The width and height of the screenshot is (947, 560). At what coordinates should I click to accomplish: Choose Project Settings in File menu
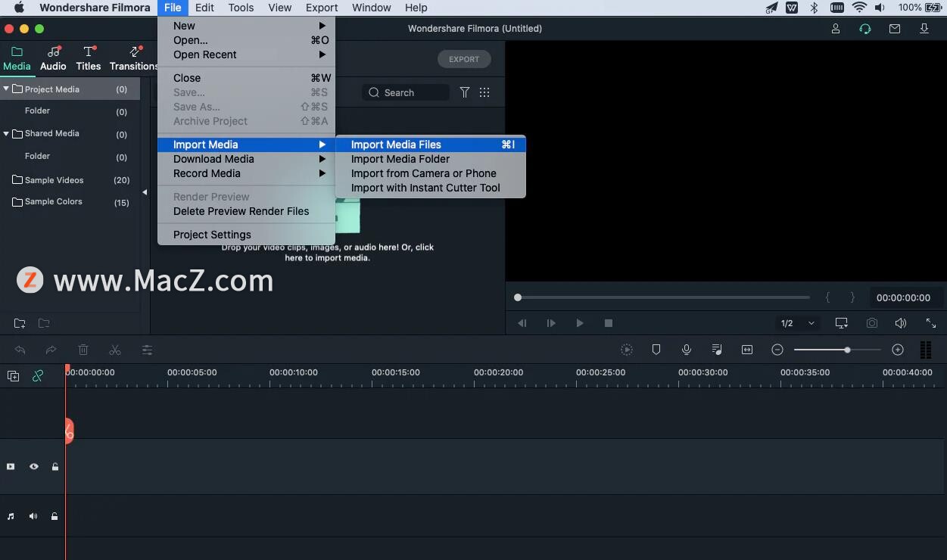coord(246,235)
